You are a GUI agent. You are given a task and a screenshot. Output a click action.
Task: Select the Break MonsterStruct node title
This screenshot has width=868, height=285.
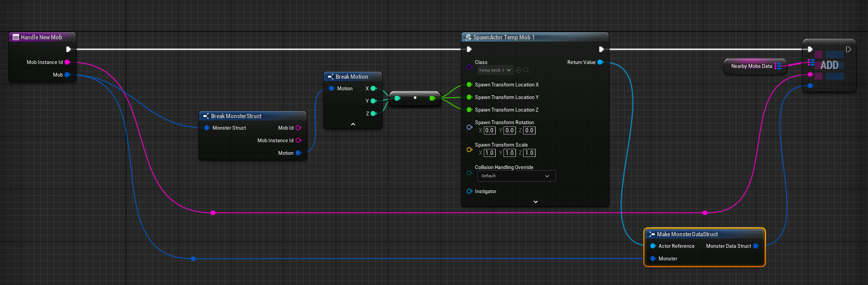[x=236, y=116]
